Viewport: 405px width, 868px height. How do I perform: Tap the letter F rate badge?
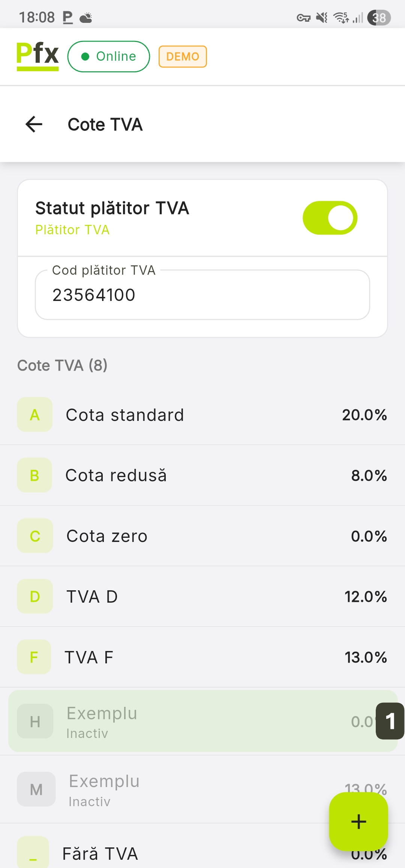pyautogui.click(x=34, y=657)
